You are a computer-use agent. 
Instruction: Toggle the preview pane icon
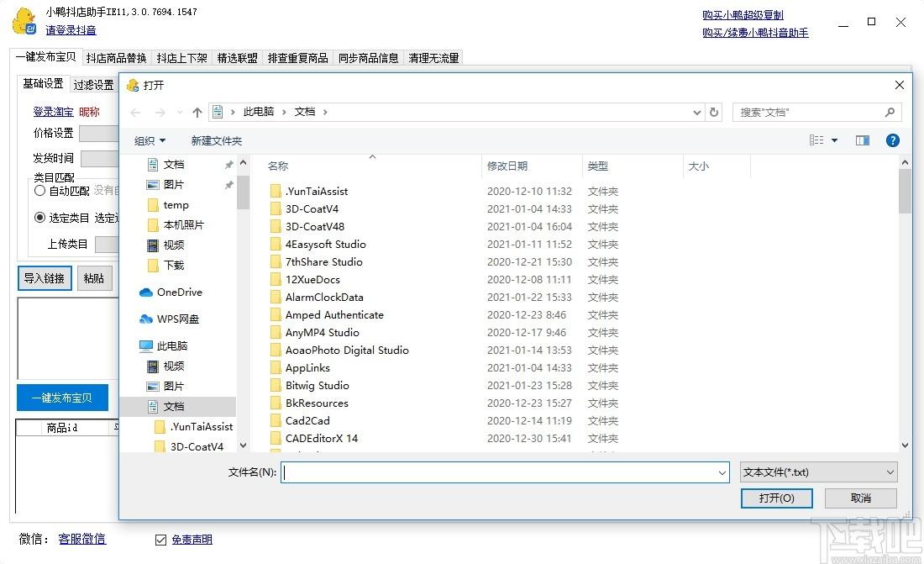(x=862, y=140)
